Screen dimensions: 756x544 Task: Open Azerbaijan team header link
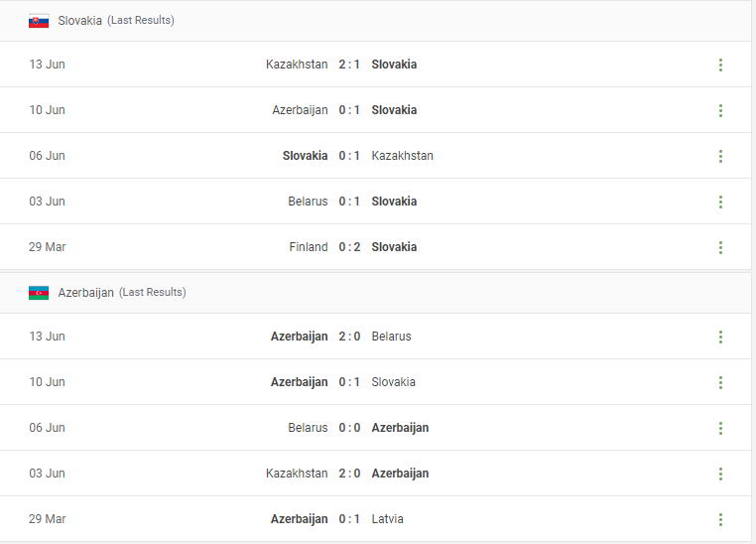pyautogui.click(x=85, y=293)
